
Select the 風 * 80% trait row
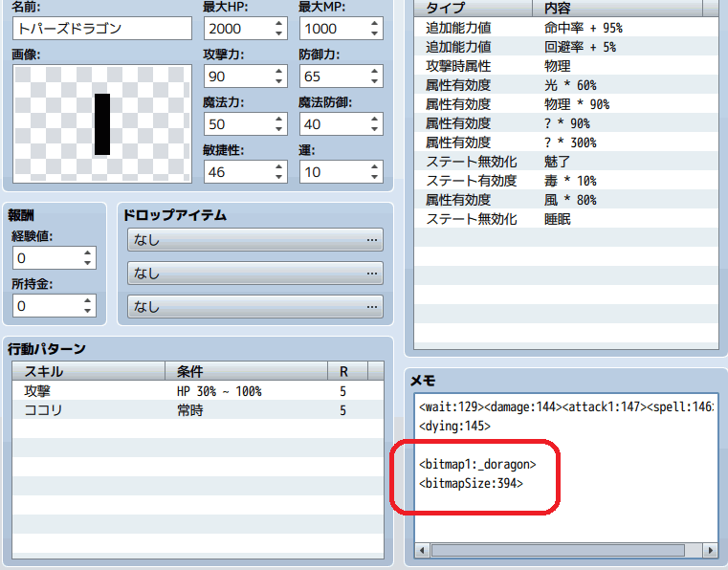point(566,200)
